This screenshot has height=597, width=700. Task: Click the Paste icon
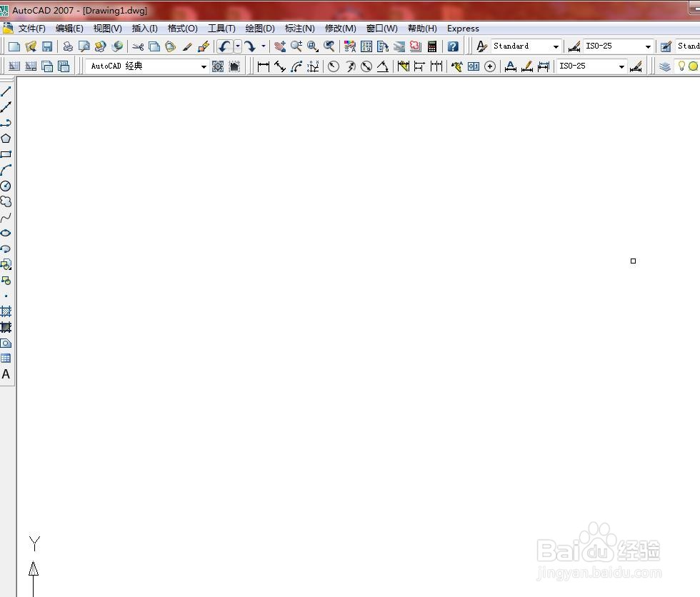coord(170,46)
